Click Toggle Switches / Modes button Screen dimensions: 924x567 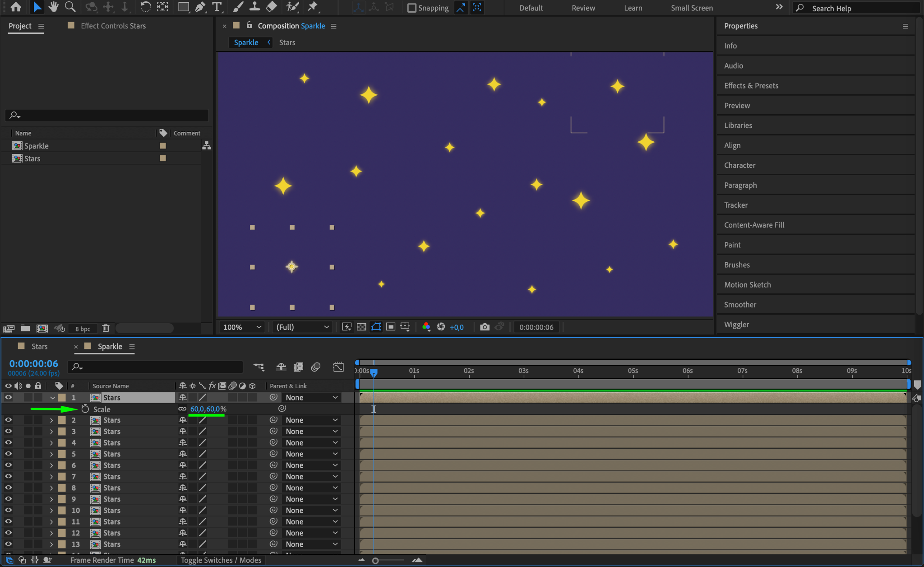[221, 560]
